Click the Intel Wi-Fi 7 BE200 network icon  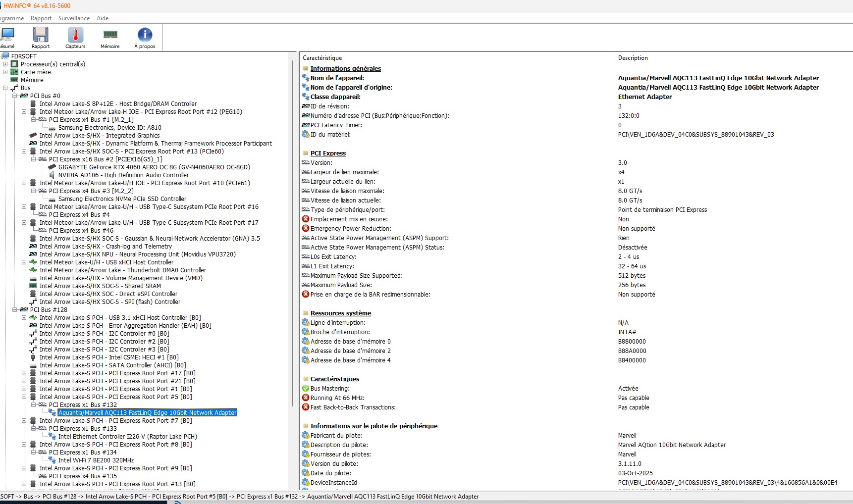tap(52, 460)
